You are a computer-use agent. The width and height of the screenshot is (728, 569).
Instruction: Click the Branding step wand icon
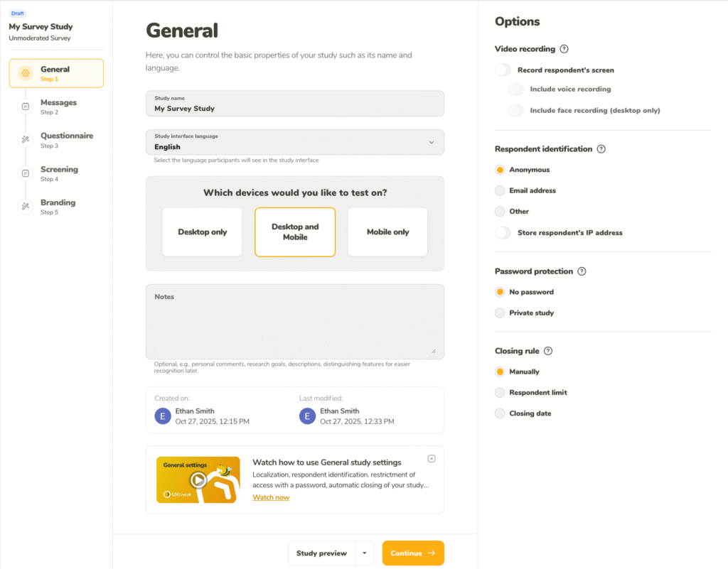click(x=26, y=207)
